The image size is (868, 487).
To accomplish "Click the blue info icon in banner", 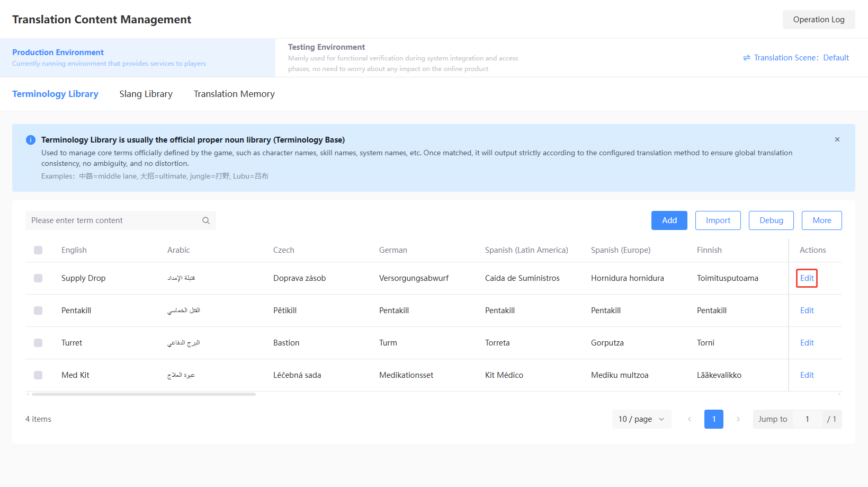I will [31, 140].
